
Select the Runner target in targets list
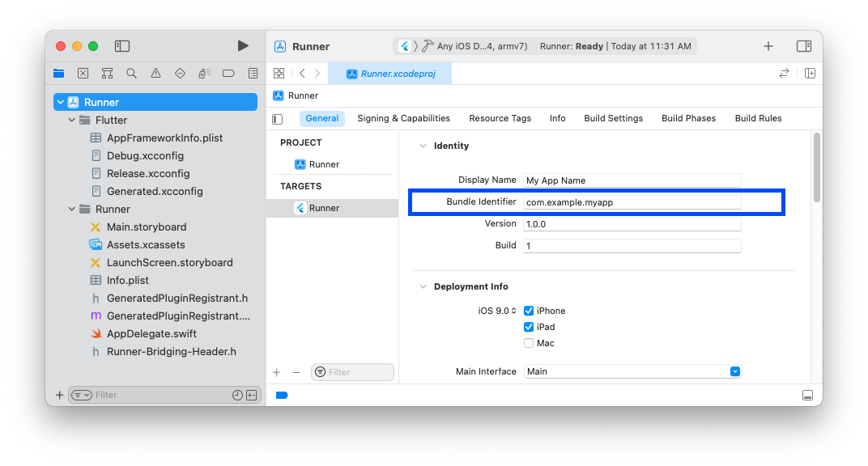pyautogui.click(x=324, y=208)
